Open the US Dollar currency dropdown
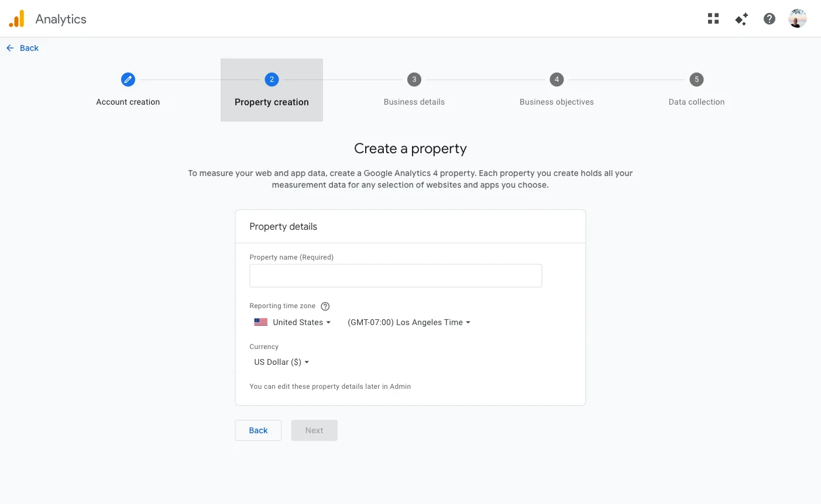 pyautogui.click(x=281, y=361)
